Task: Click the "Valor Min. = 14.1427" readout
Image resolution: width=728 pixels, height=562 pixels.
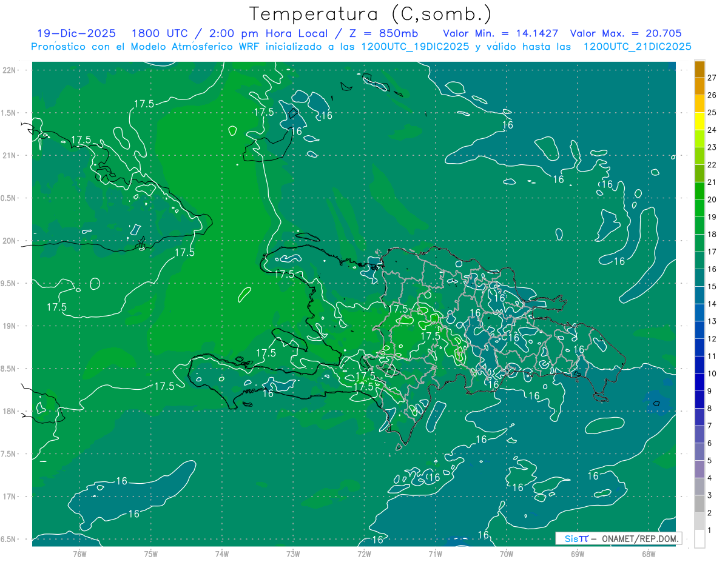Action: point(500,34)
